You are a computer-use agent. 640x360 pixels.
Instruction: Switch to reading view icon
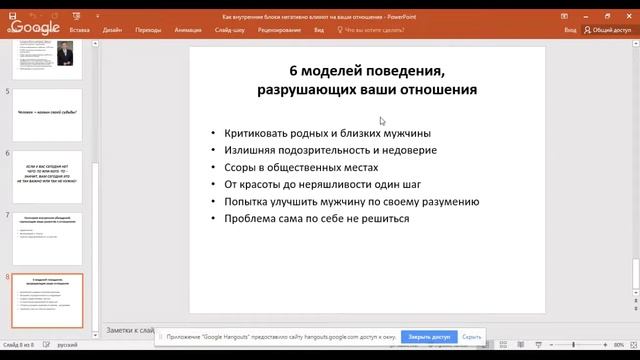tap(520, 345)
